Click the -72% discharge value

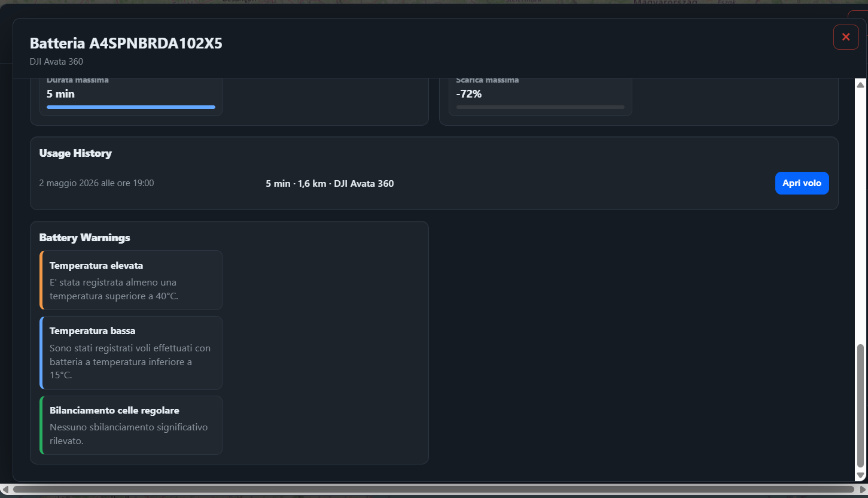coord(469,94)
